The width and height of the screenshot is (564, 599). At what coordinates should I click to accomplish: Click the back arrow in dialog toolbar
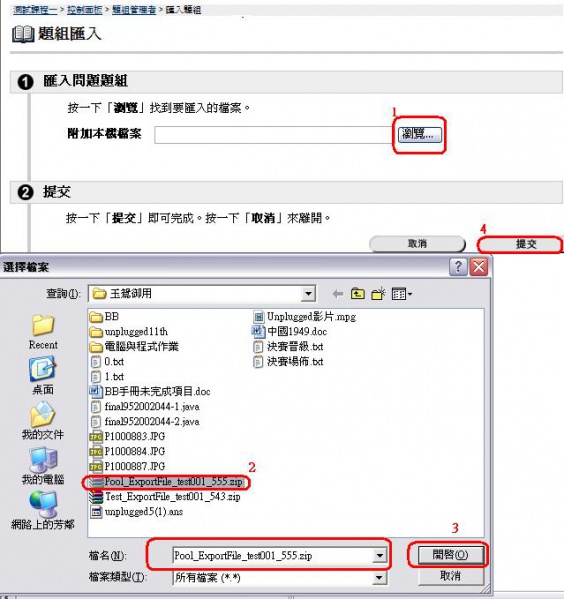coord(338,294)
